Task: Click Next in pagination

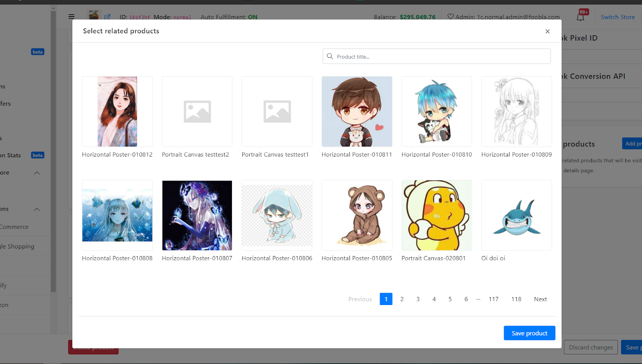Action: coord(540,299)
